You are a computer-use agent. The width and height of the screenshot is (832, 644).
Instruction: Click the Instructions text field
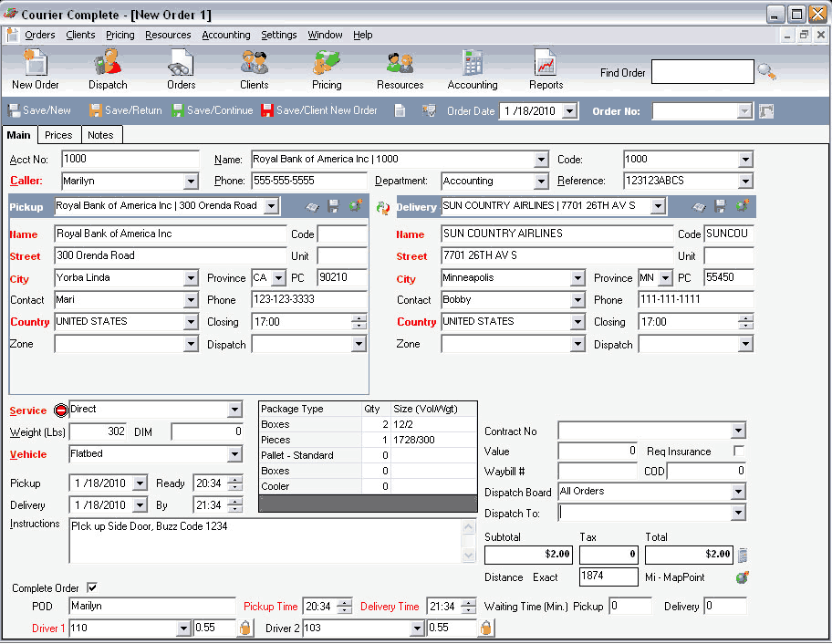265,541
